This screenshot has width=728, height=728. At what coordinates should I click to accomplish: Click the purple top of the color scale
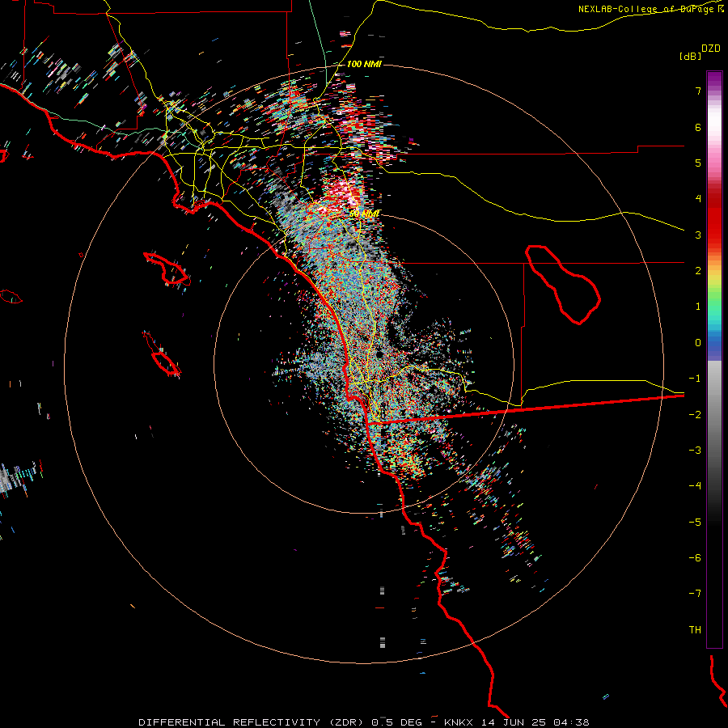coord(714,79)
